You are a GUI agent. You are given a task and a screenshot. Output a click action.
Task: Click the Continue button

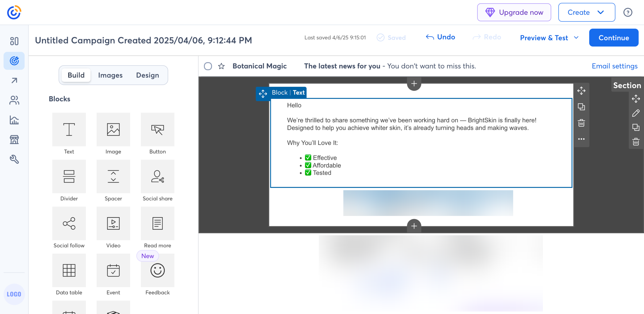click(614, 38)
